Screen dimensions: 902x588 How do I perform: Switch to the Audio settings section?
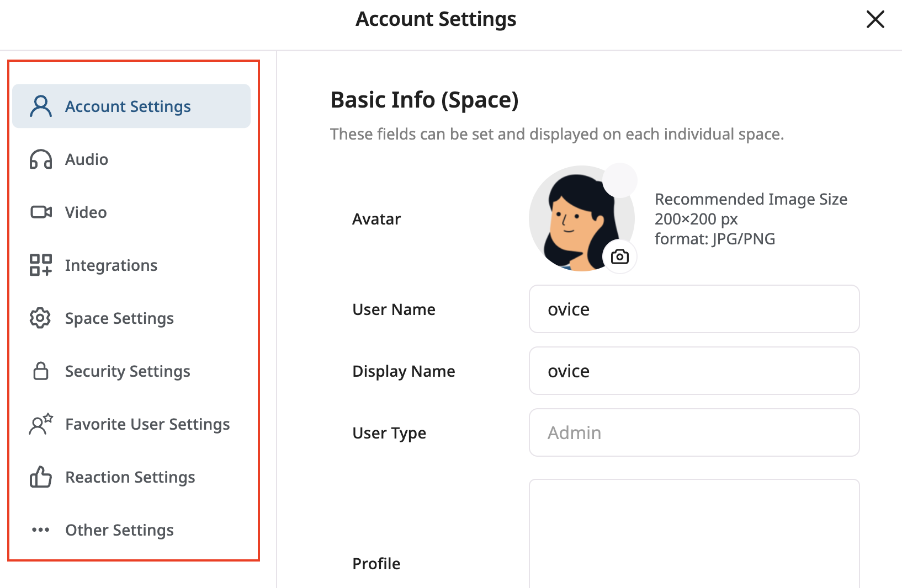click(x=86, y=159)
